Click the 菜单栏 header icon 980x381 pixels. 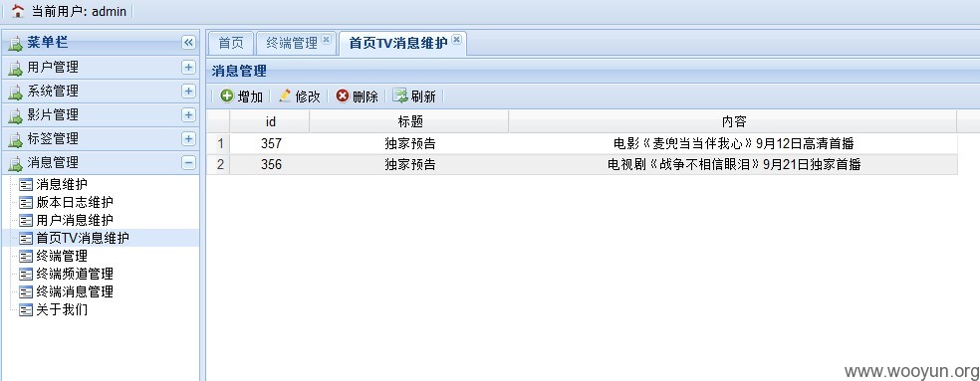coord(15,44)
